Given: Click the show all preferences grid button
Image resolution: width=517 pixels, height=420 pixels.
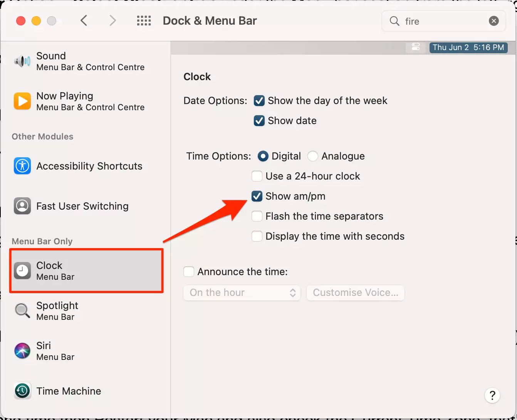Looking at the screenshot, I should coord(144,20).
